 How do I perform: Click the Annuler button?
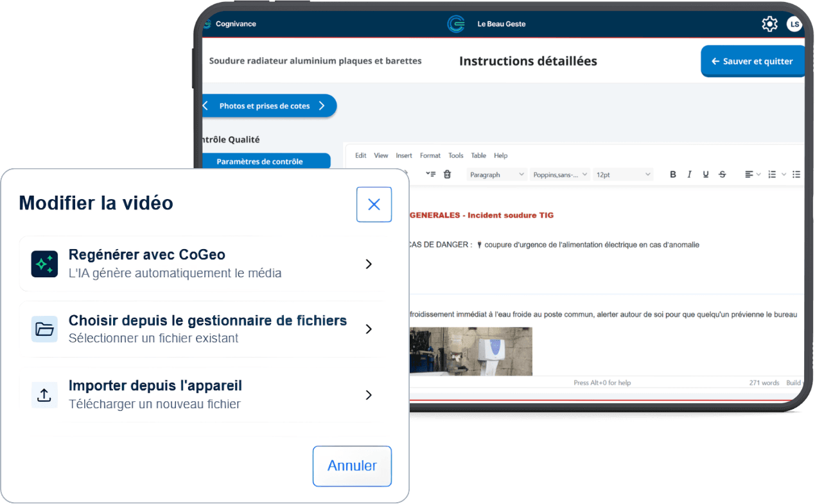point(352,466)
